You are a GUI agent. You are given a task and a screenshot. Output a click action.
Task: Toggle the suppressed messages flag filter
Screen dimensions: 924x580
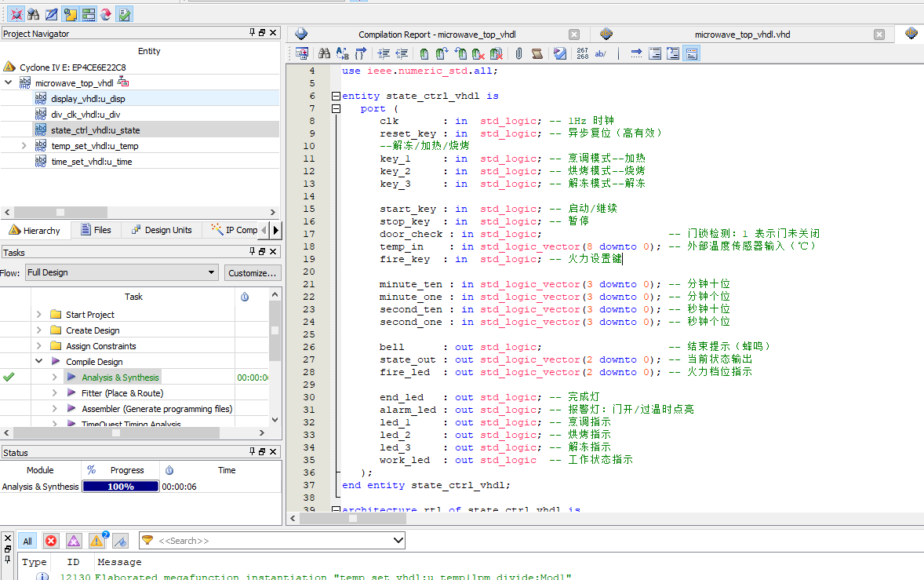point(120,541)
